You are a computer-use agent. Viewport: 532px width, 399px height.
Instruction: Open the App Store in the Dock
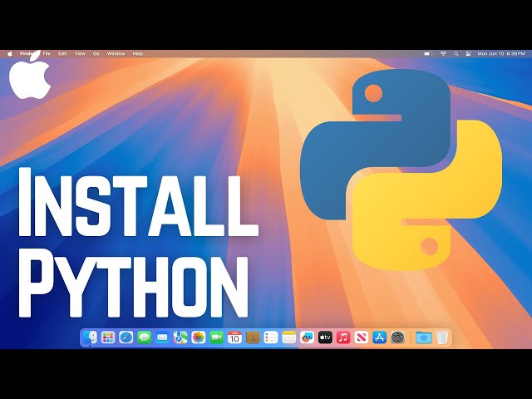click(379, 337)
